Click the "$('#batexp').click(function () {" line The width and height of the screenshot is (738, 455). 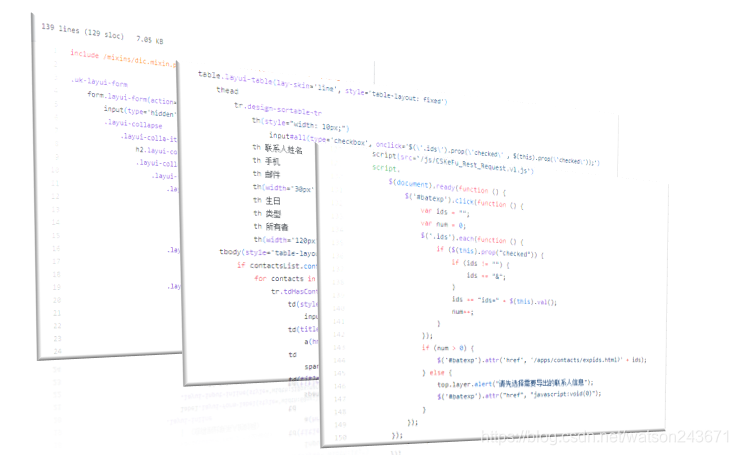[464, 201]
